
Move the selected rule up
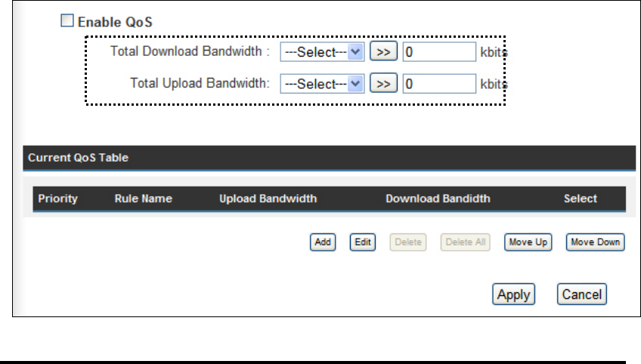(x=528, y=242)
